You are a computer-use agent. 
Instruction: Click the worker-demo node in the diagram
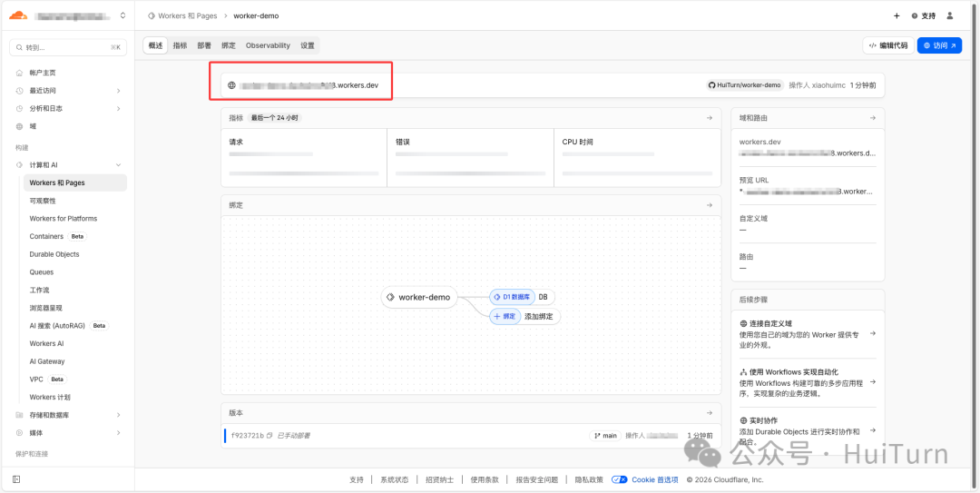(x=418, y=297)
